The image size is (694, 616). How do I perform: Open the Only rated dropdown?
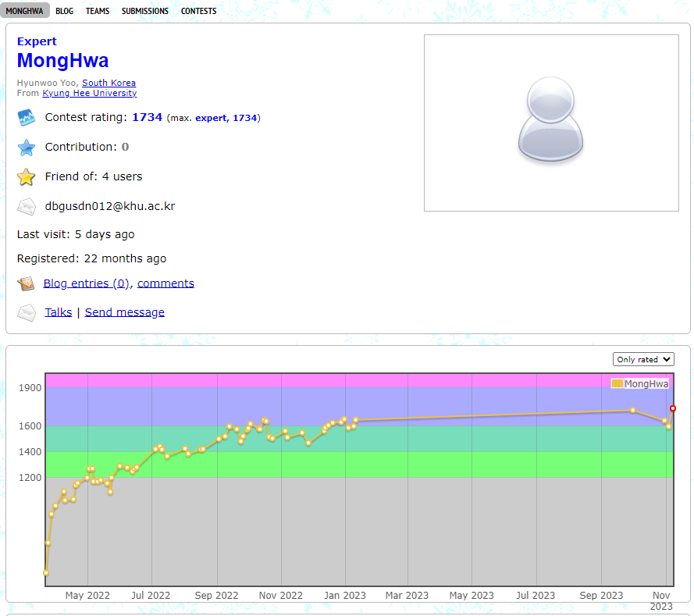(x=643, y=359)
